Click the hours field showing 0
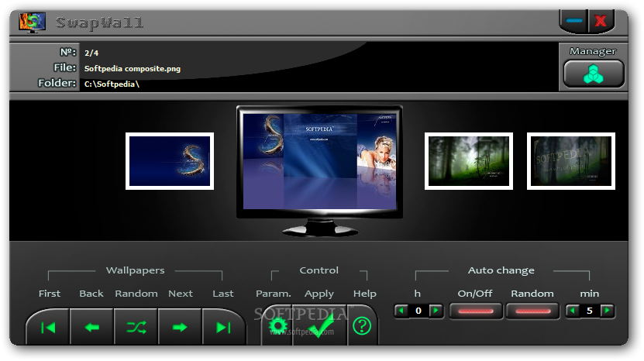 (418, 311)
